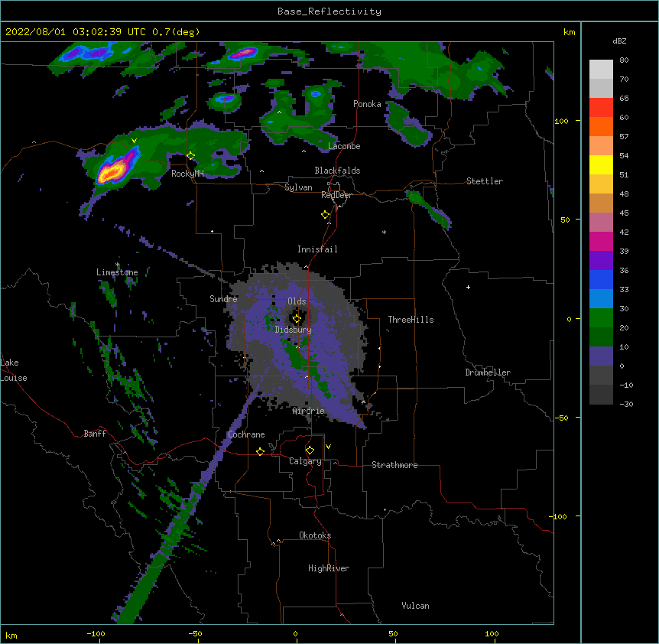Screen dimensions: 659x644
Task: Click the Drumheller label
Action: point(488,372)
